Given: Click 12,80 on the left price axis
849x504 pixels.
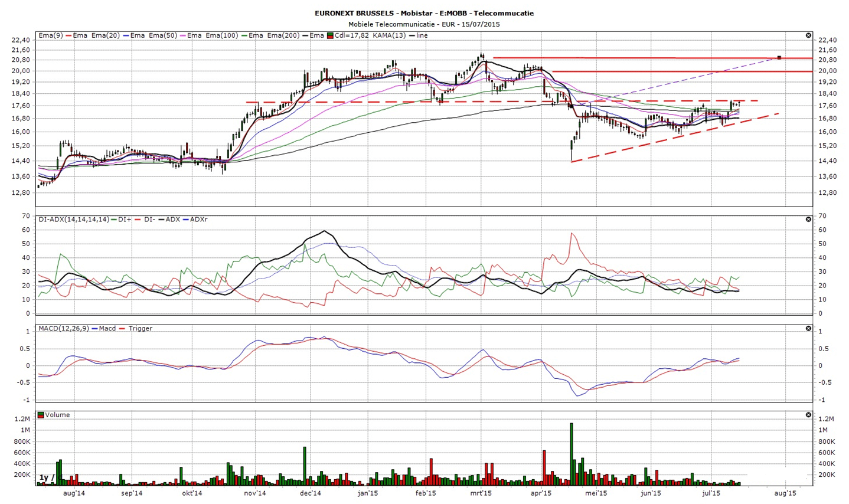Looking at the screenshot, I should pyautogui.click(x=20, y=192).
